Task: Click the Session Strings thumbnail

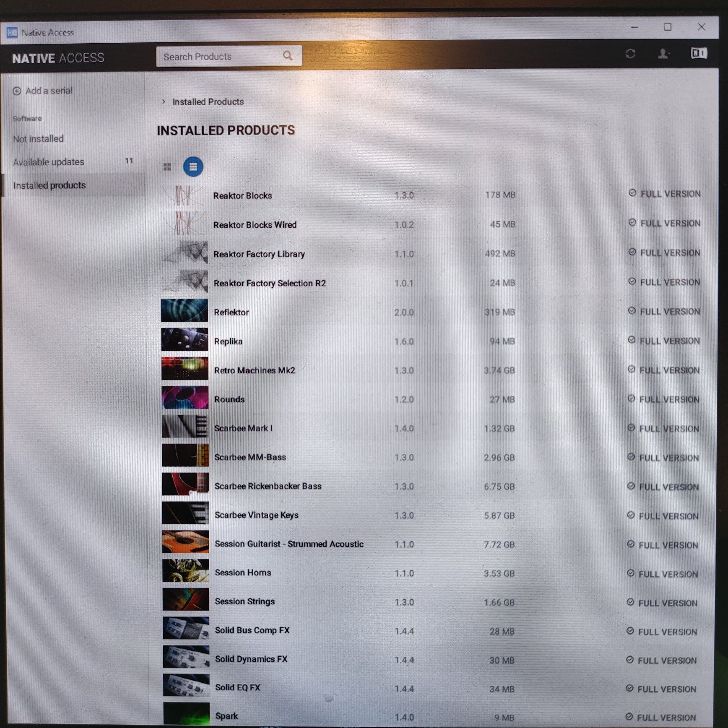Action: click(x=186, y=599)
